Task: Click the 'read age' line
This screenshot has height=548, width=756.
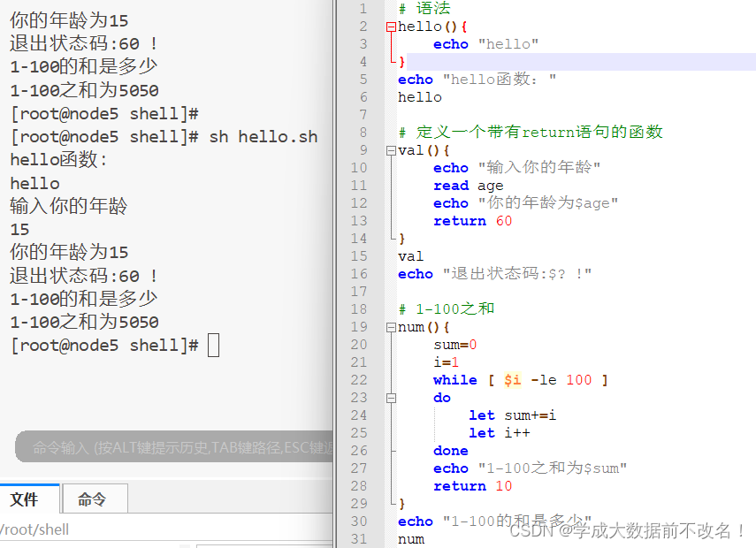Action: pyautogui.click(x=468, y=186)
